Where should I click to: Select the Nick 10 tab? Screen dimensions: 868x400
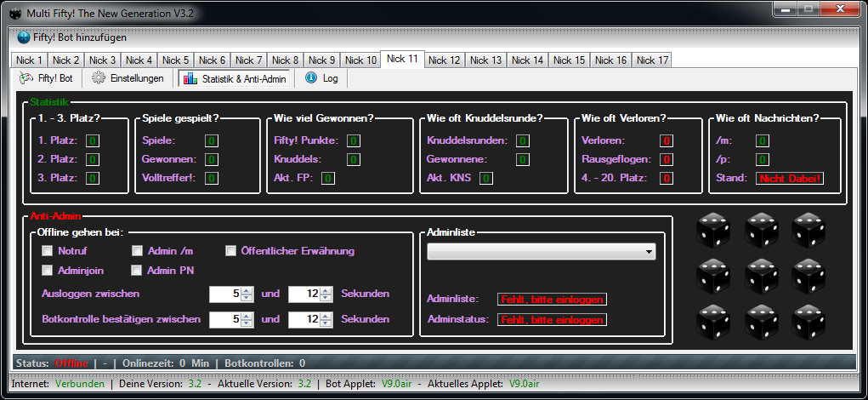[x=360, y=60]
